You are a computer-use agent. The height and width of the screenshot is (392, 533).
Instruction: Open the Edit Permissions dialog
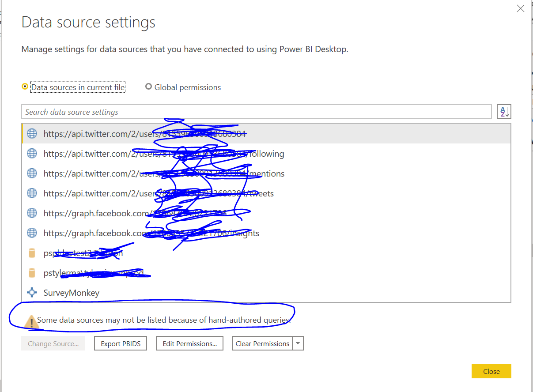190,343
